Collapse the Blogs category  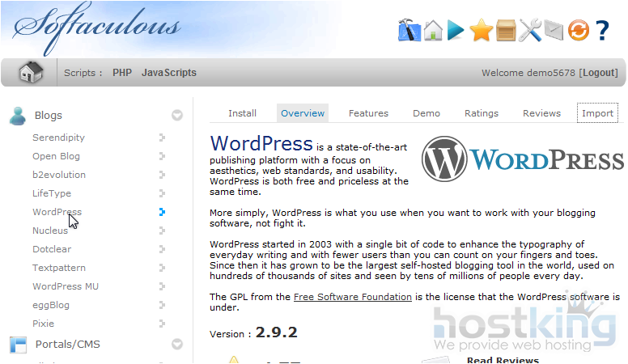(176, 116)
